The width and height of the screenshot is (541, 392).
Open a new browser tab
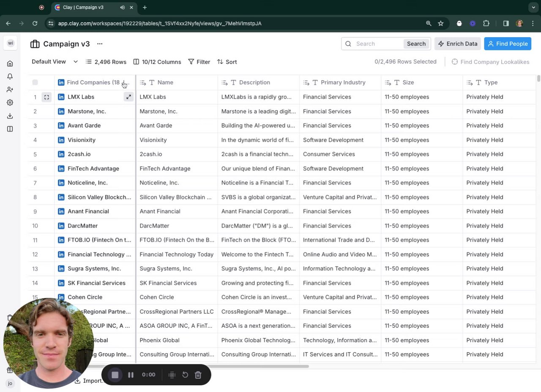(145, 8)
